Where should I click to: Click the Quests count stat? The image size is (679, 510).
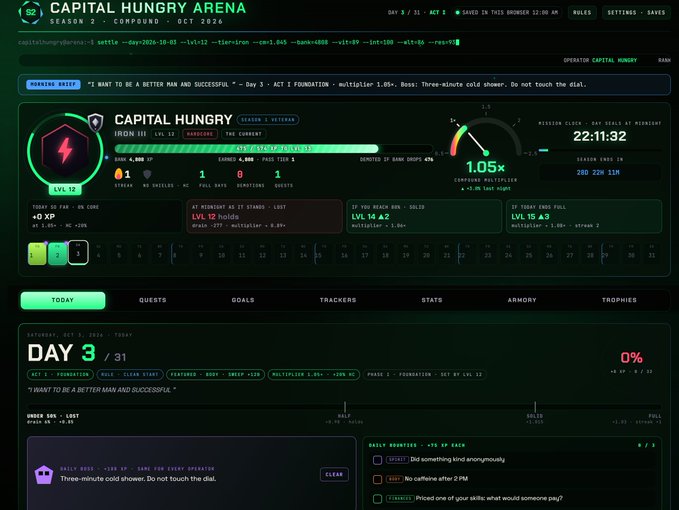[x=278, y=174]
